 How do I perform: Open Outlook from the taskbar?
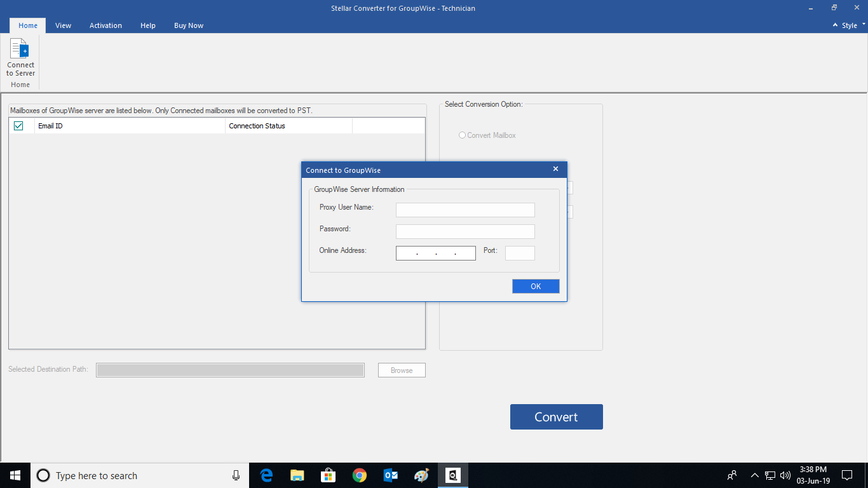[390, 475]
